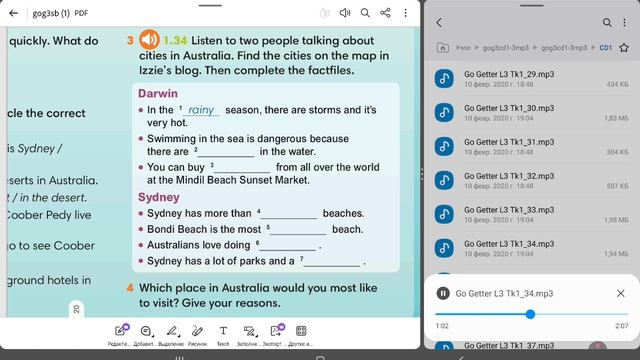Tap the orange 1.34 audio speaker icon
Viewport: 640px width, 360px height.
tap(149, 40)
